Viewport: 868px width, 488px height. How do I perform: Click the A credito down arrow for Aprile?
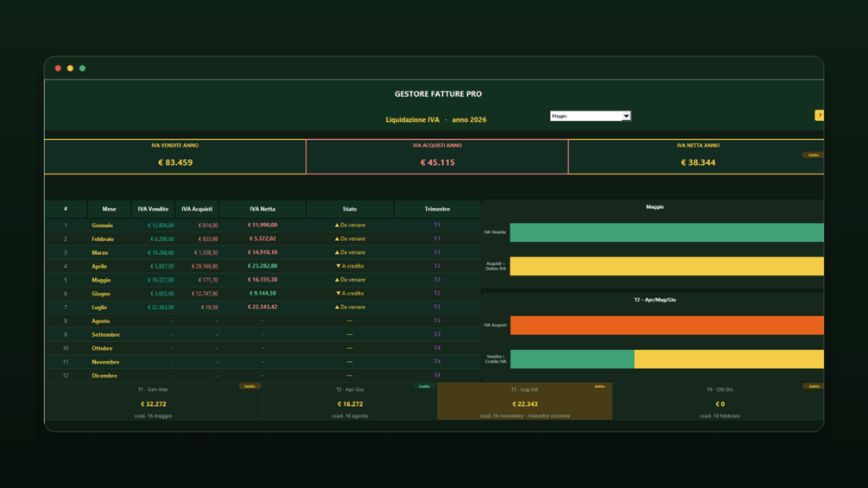339,266
